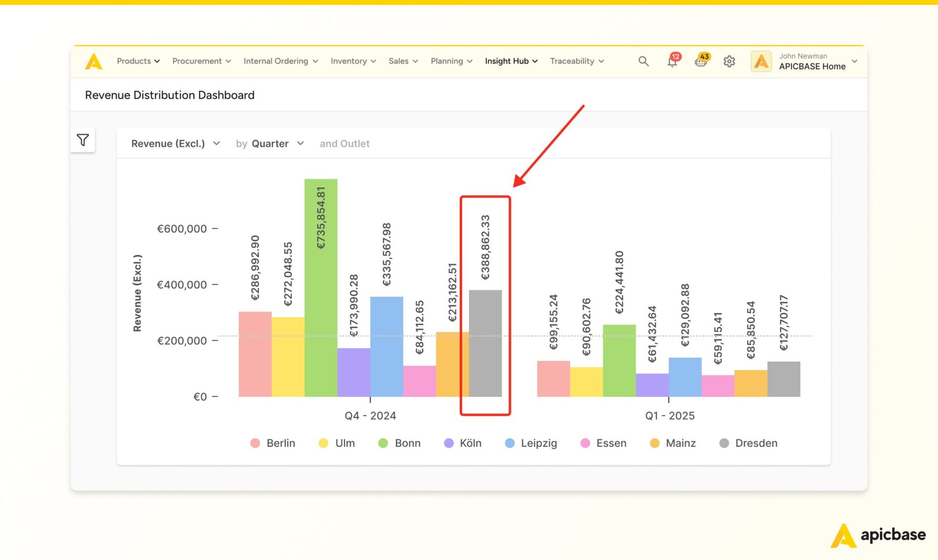Image resolution: width=938 pixels, height=560 pixels.
Task: Select the Planning menu tab
Action: (x=451, y=61)
